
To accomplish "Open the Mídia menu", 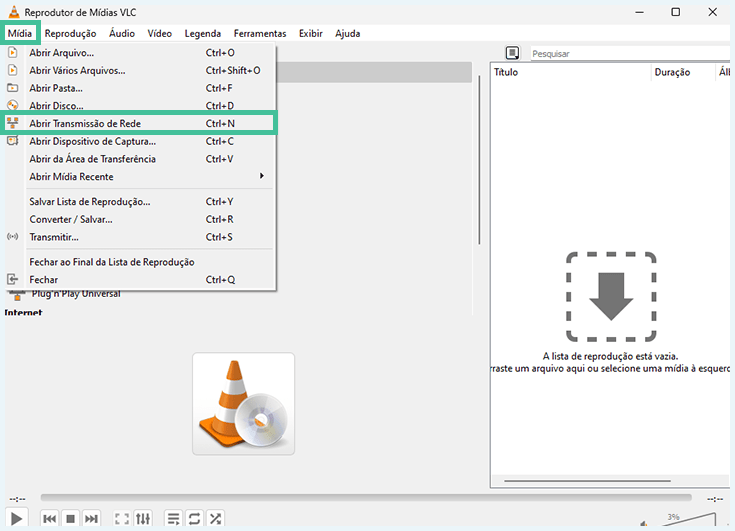I will pyautogui.click(x=20, y=33).
